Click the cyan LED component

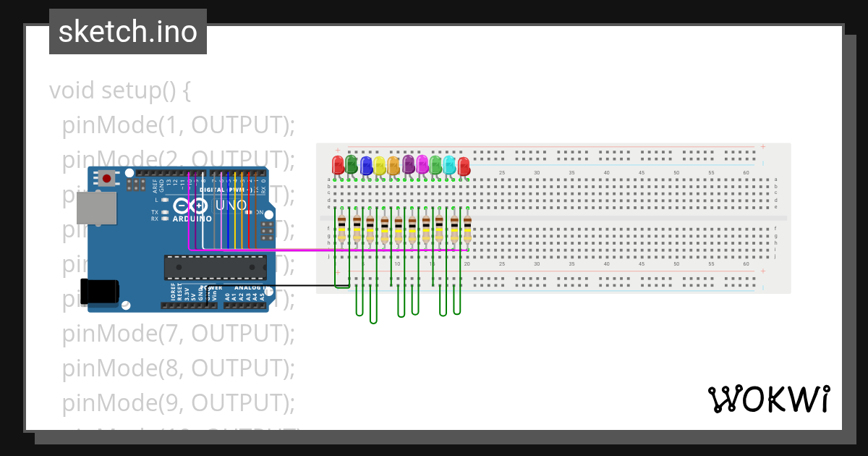449,166
